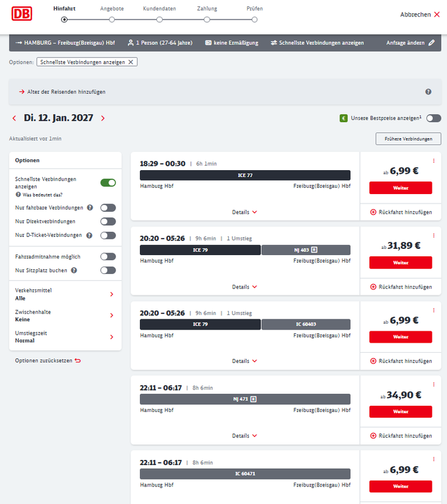Click the reservation R icon on NJ 471
Screen dimensions: 447x504
(x=253, y=399)
